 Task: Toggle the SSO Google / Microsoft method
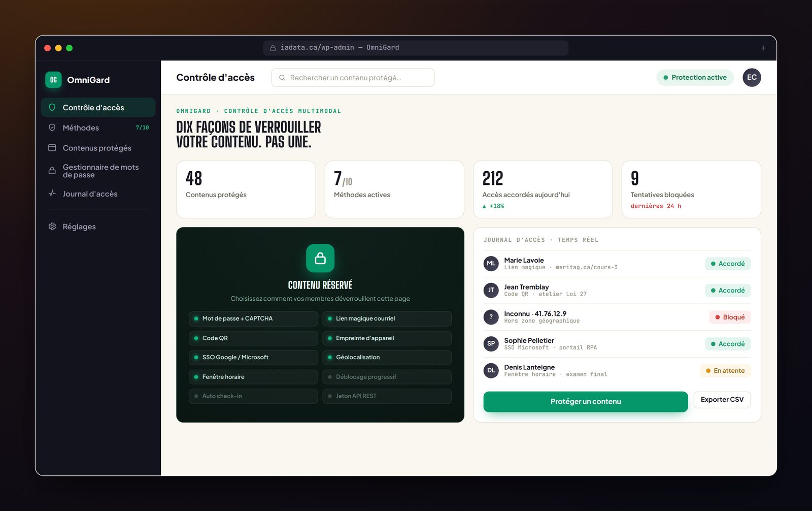[x=253, y=357]
